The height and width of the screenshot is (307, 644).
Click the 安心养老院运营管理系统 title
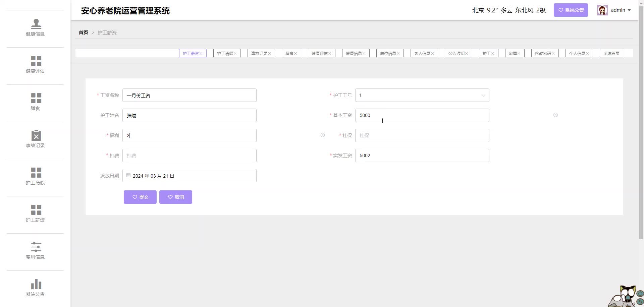[x=125, y=11]
